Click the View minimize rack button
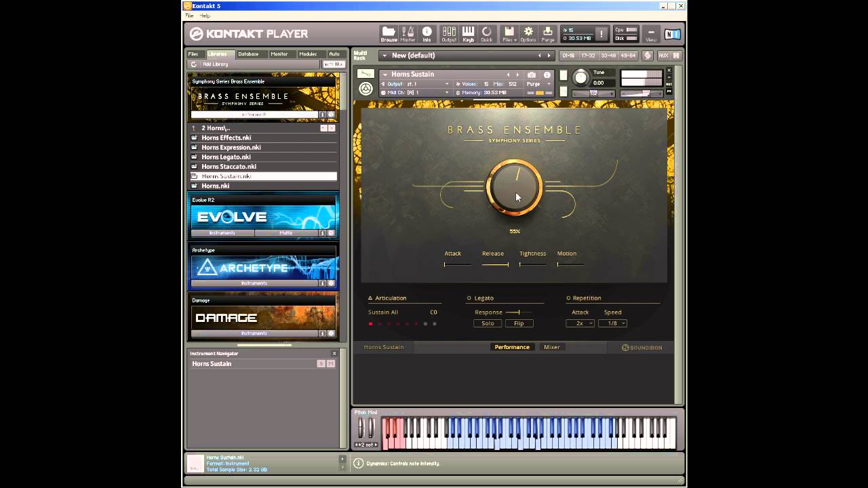Viewport: 868px width, 488px height. coord(651,34)
